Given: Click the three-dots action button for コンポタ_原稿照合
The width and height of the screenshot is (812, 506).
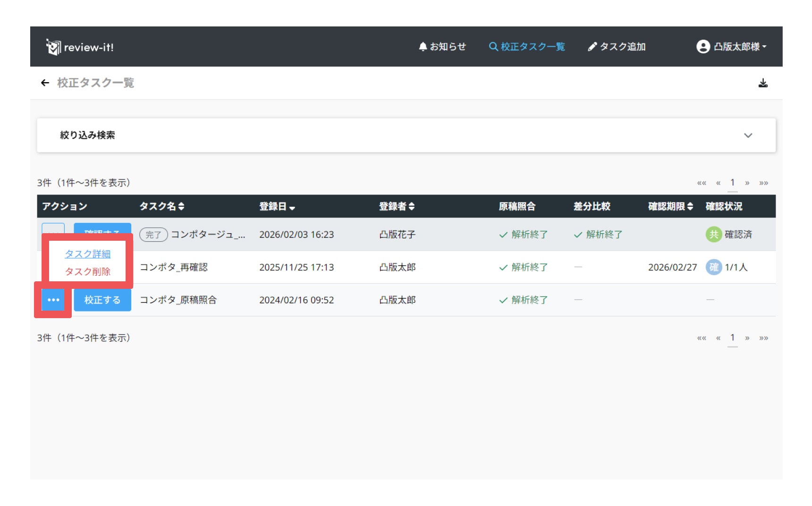Looking at the screenshot, I should 53,300.
